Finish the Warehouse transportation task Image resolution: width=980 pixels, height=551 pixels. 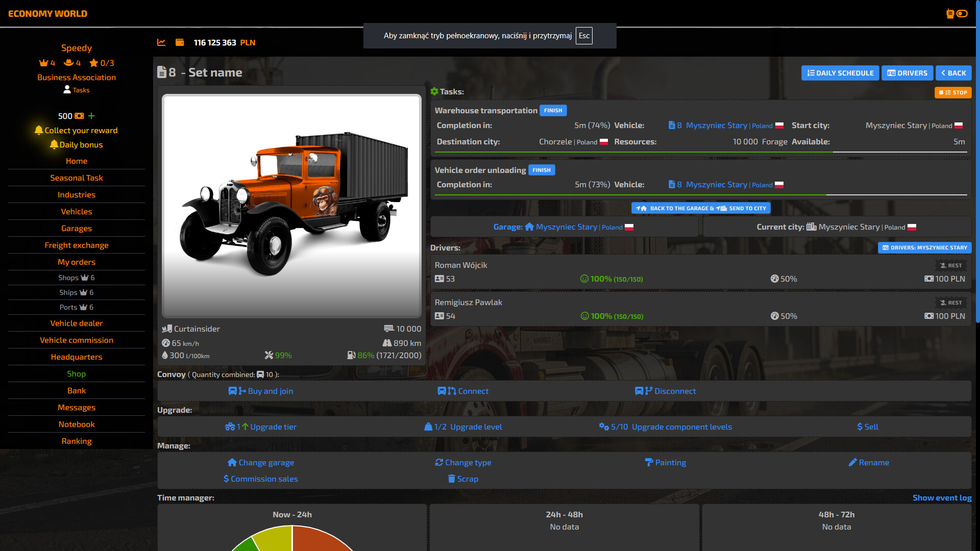(553, 110)
